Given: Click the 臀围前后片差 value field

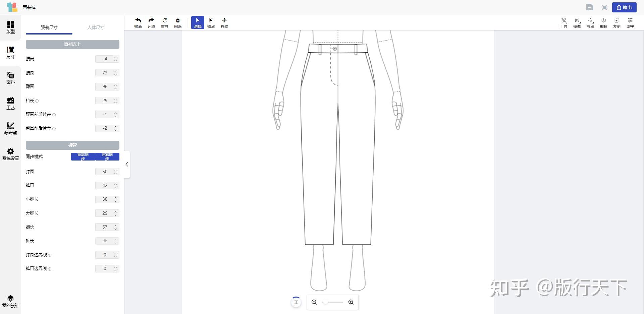Looking at the screenshot, I should (x=107, y=128).
